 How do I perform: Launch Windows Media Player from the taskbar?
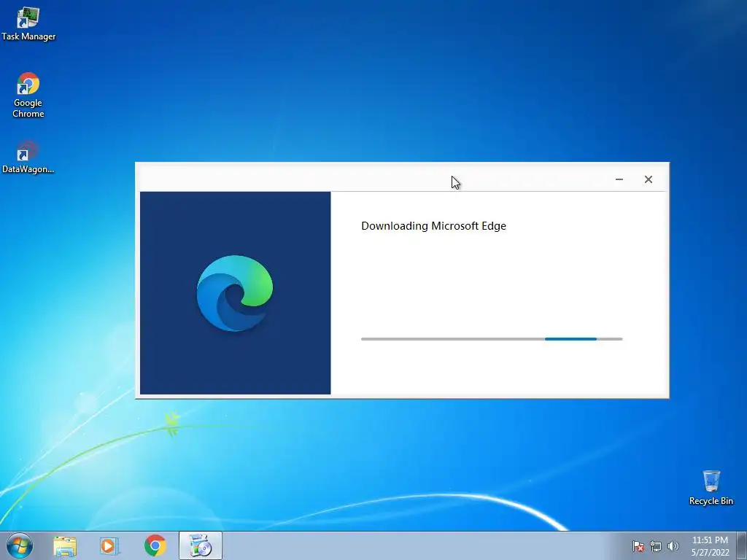(109, 545)
